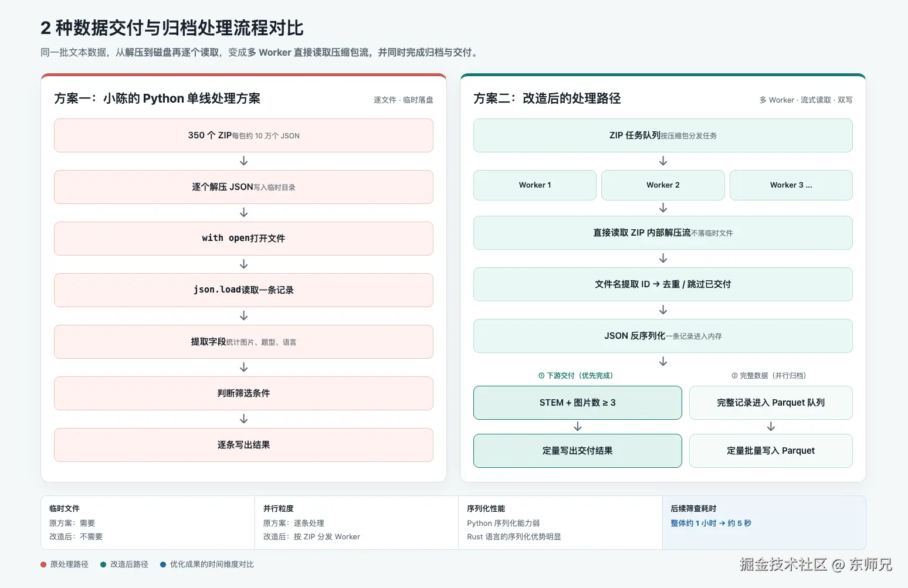Viewport: 908px width, 588px height.
Task: Click the "Worker 3 ..." box
Action: click(x=791, y=185)
